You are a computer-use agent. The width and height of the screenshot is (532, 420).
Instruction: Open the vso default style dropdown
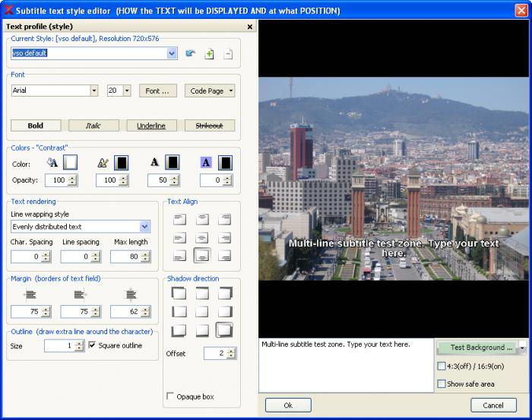(172, 53)
